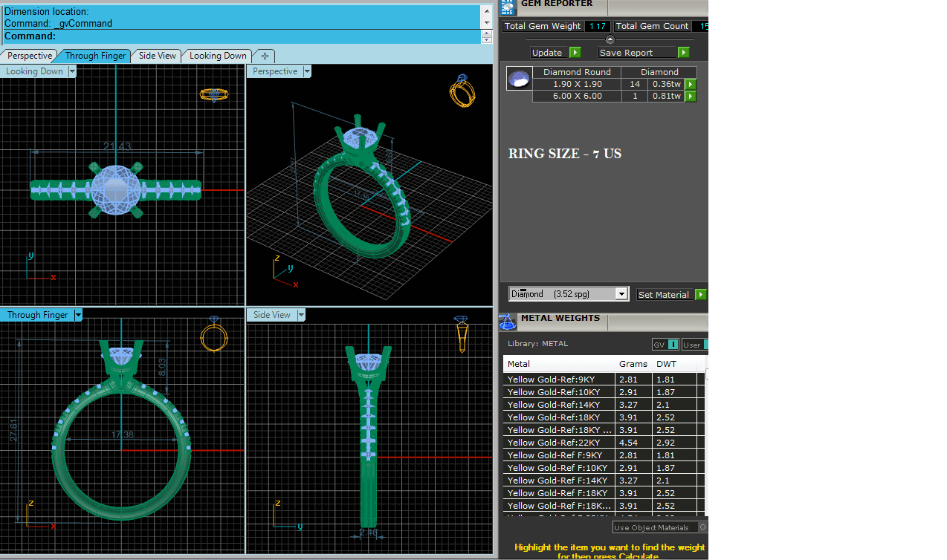Toggle the User library switch
Viewport: 947px width, 560px height.
tap(705, 345)
